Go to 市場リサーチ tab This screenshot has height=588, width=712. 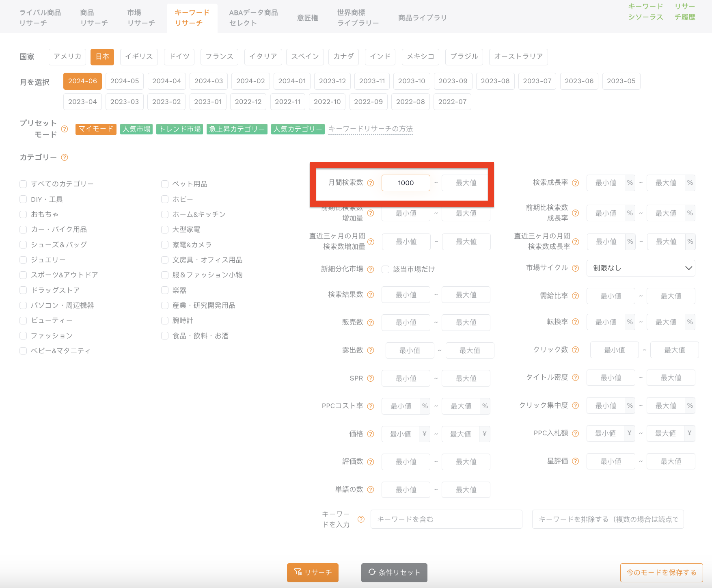pos(141,18)
